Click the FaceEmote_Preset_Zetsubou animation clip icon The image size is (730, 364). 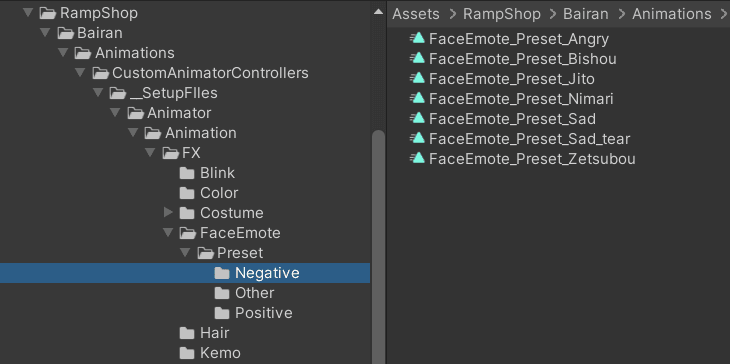point(418,159)
